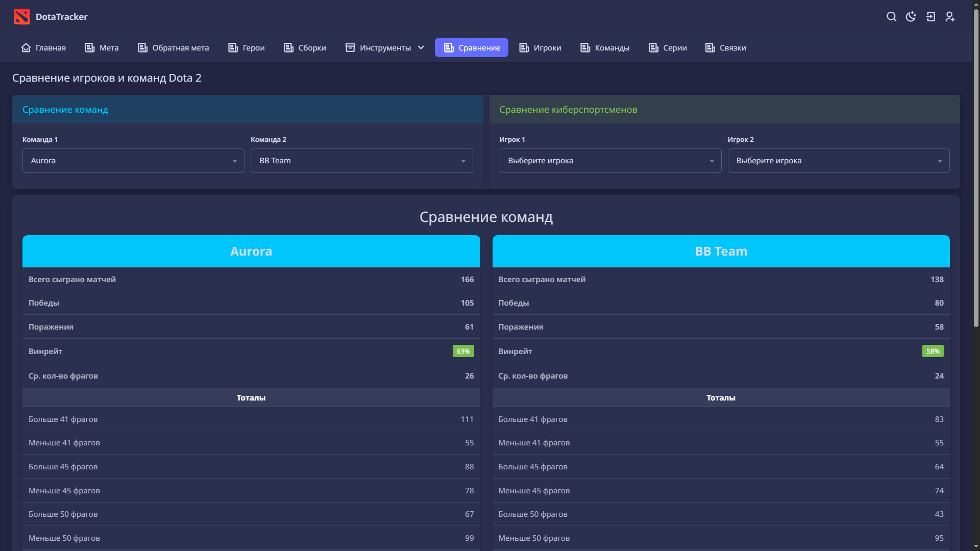Click BB Team's Меньше 45 фрагов label
The height and width of the screenshot is (551, 980).
pyautogui.click(x=534, y=491)
